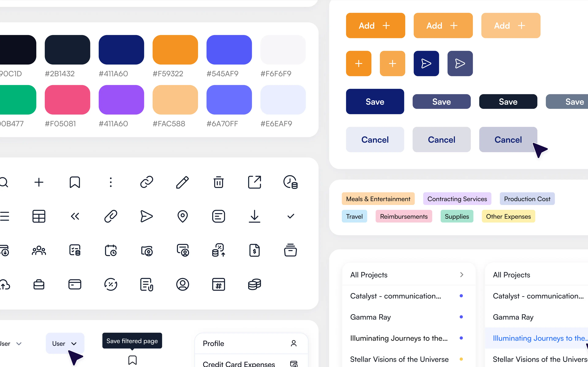Image resolution: width=588 pixels, height=367 pixels.
Task: Click the leftmost Cancel button
Action: coord(375,140)
